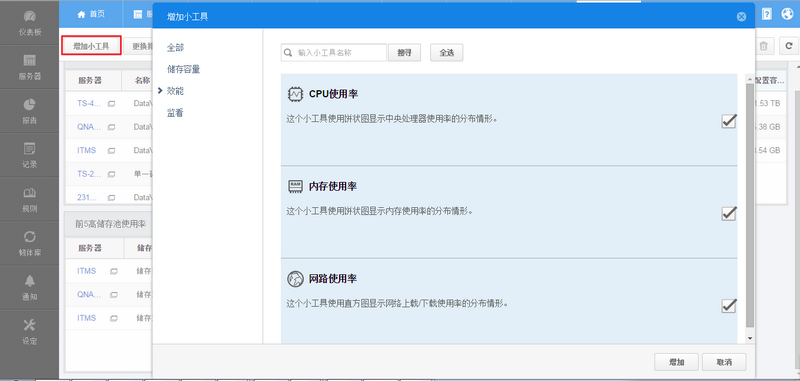The image size is (800, 381).
Task: Switch to the 首页 home tab
Action: tap(91, 14)
